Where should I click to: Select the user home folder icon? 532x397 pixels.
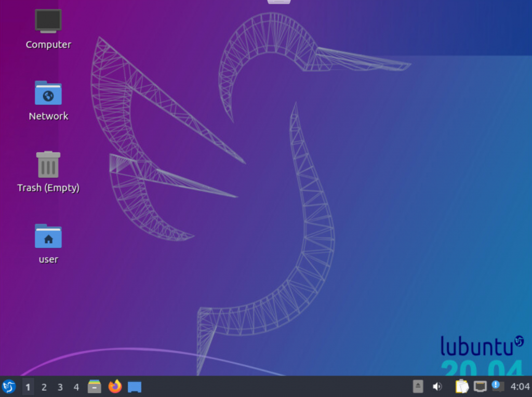click(48, 236)
